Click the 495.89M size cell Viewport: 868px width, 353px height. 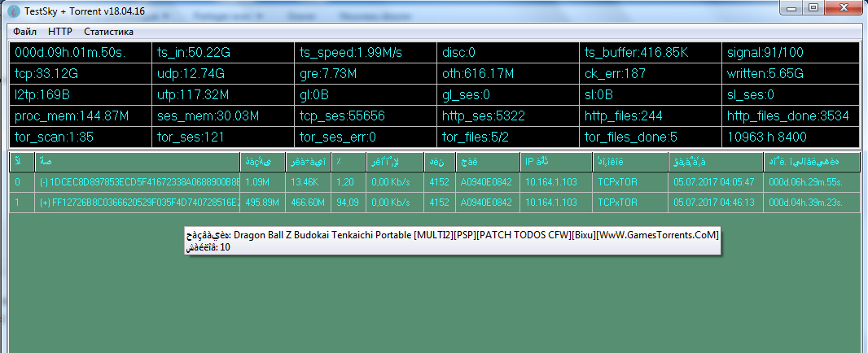coord(263,202)
